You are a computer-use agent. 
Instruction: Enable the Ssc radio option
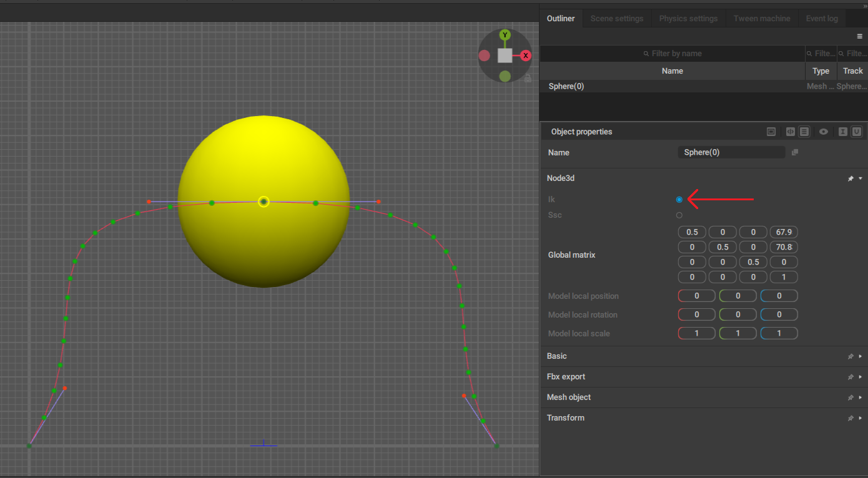(x=679, y=215)
